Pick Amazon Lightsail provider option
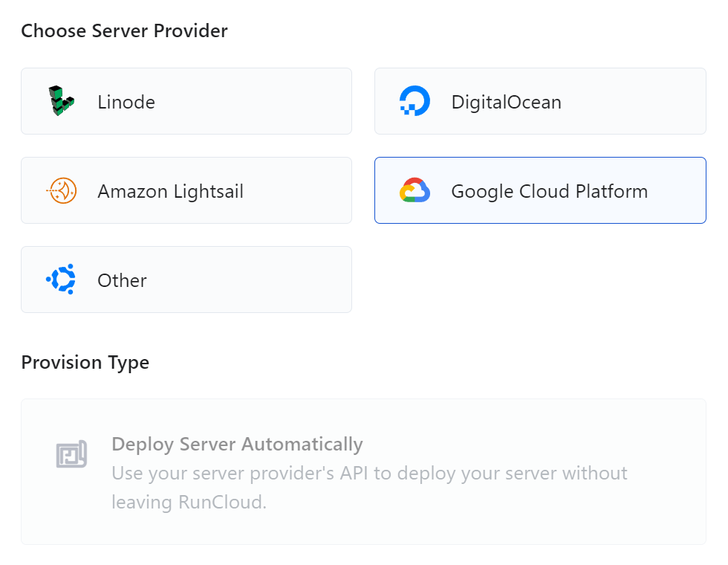 coord(186,190)
